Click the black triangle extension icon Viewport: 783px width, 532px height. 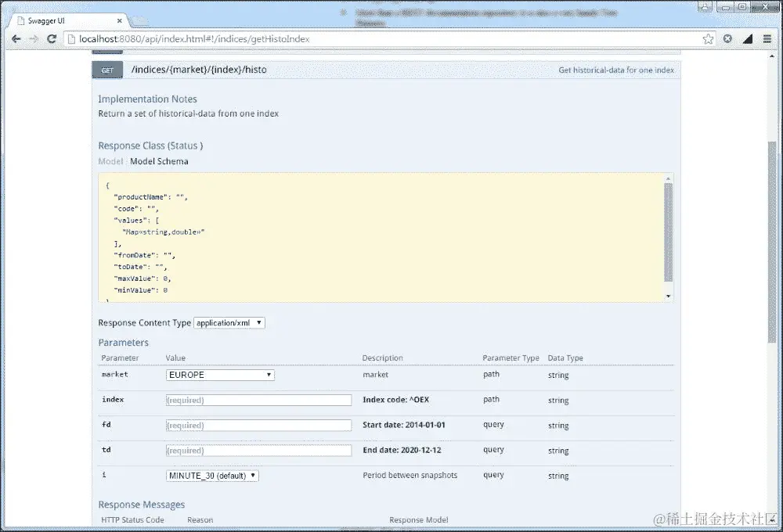point(748,39)
